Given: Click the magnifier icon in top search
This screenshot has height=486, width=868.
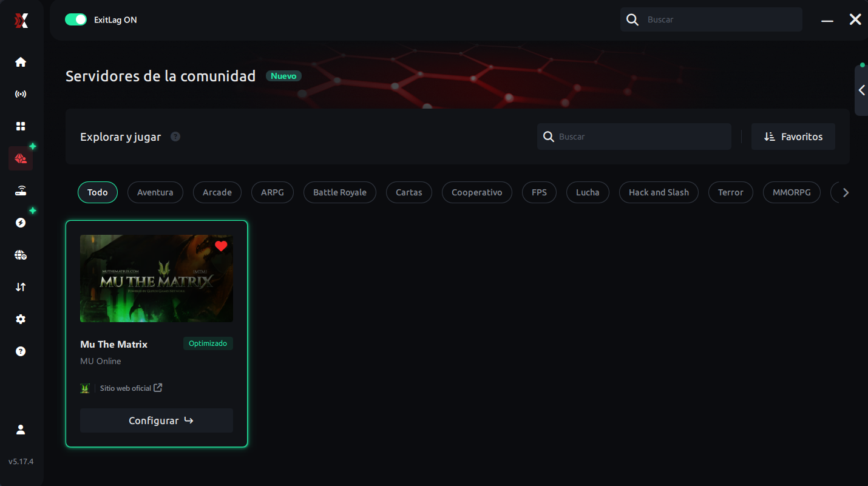Looking at the screenshot, I should click(632, 19).
